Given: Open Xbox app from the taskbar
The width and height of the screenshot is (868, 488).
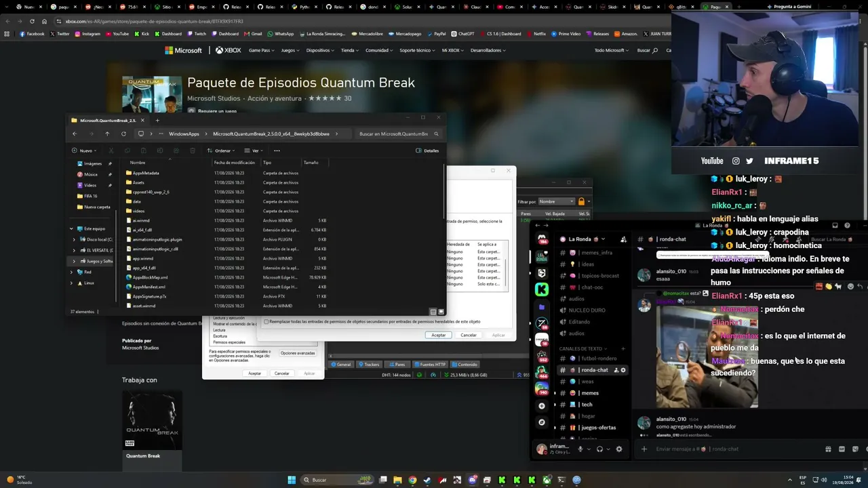Looking at the screenshot, I should 547,480.
